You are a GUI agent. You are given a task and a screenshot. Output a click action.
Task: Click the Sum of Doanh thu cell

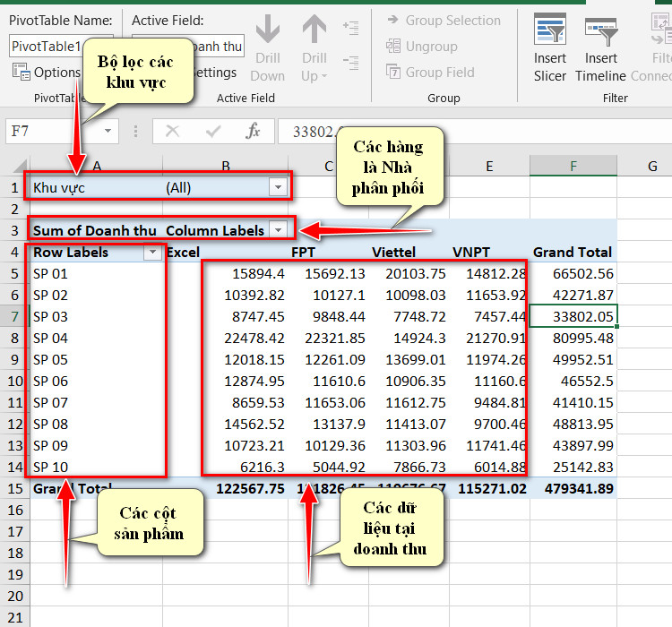pos(97,230)
